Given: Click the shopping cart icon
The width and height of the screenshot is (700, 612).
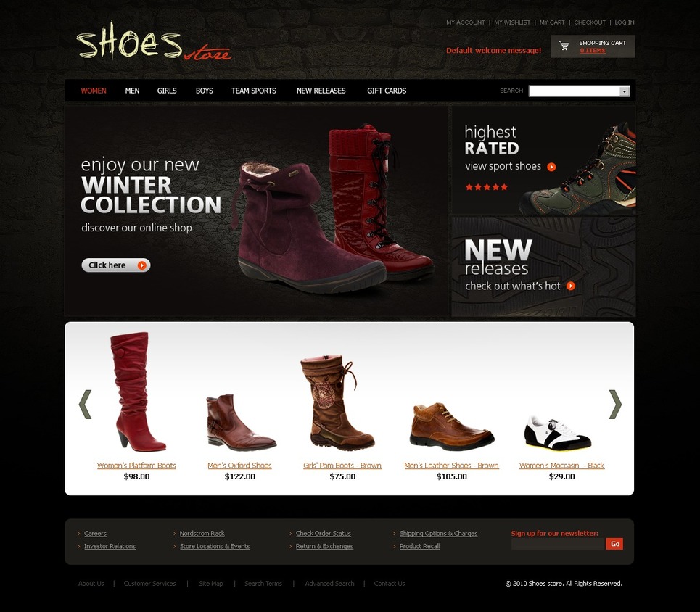Looking at the screenshot, I should [564, 46].
